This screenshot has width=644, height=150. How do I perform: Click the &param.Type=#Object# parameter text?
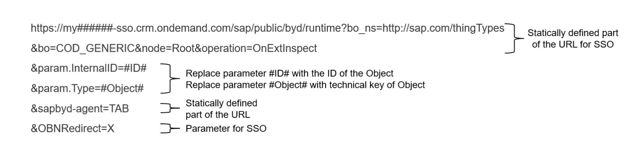coord(87,89)
